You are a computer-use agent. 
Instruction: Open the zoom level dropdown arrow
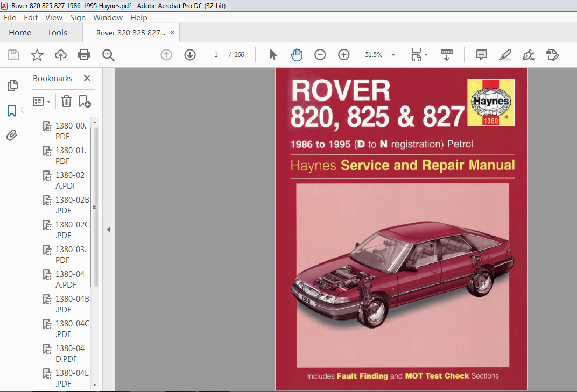pos(393,55)
